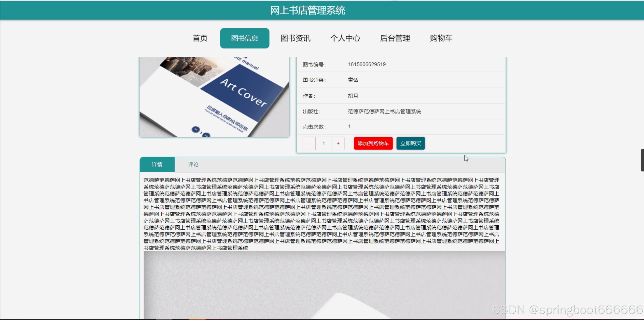644x320 pixels.
Task: Click the 网上书店管理系统 header title
Action: [x=307, y=10]
